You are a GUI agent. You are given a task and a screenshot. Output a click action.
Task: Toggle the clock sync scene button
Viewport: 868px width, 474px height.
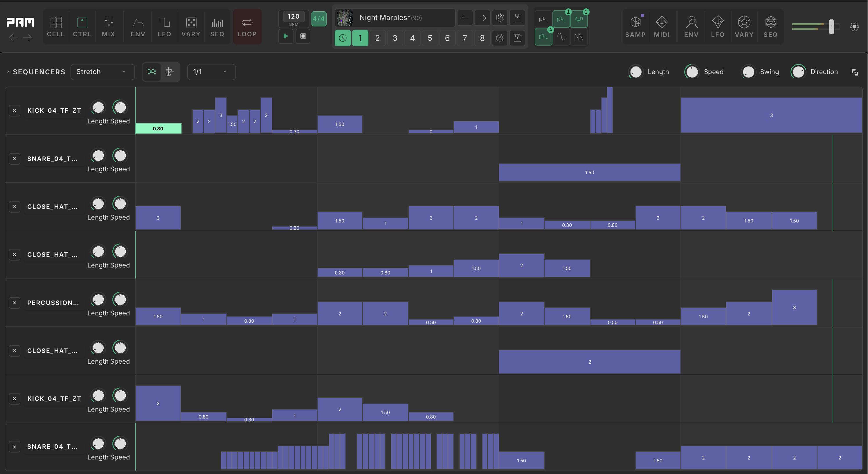[343, 38]
